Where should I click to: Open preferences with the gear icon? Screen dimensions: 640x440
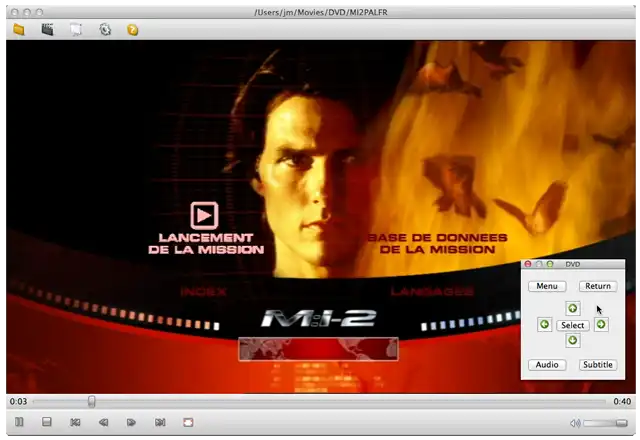click(105, 29)
